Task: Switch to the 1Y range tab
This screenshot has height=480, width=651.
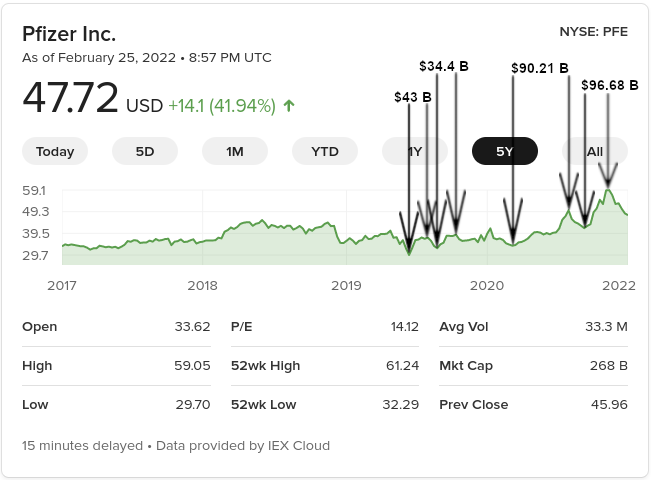Action: coord(415,151)
